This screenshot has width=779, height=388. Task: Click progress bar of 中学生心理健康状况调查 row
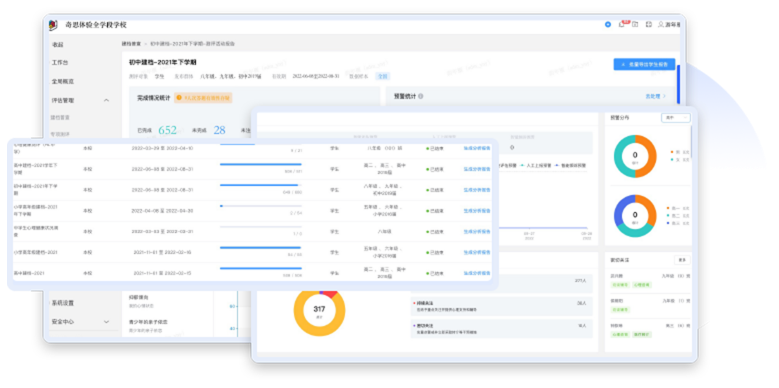tap(261, 227)
